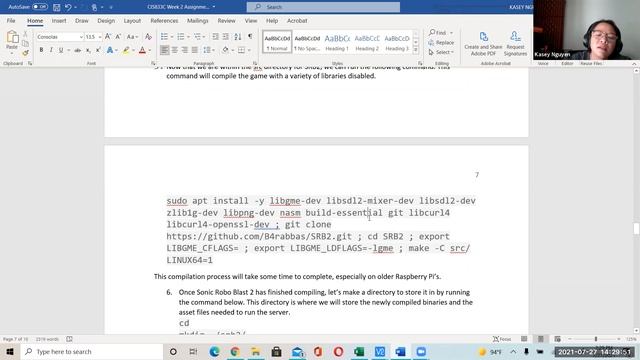Switch to the Design tab

pyautogui.click(x=106, y=20)
